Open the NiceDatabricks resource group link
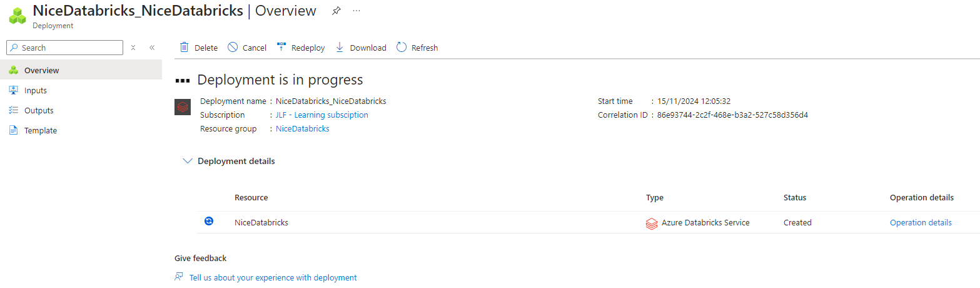The image size is (980, 288). 303,128
